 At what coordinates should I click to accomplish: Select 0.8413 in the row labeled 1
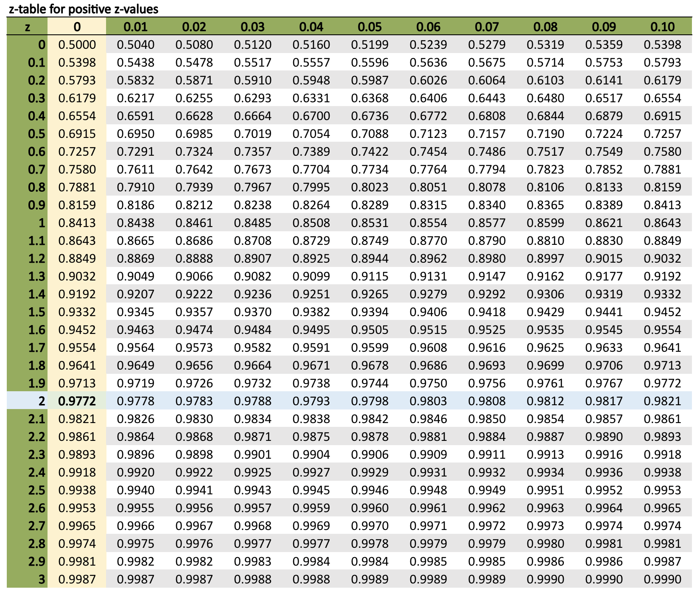pos(77,223)
